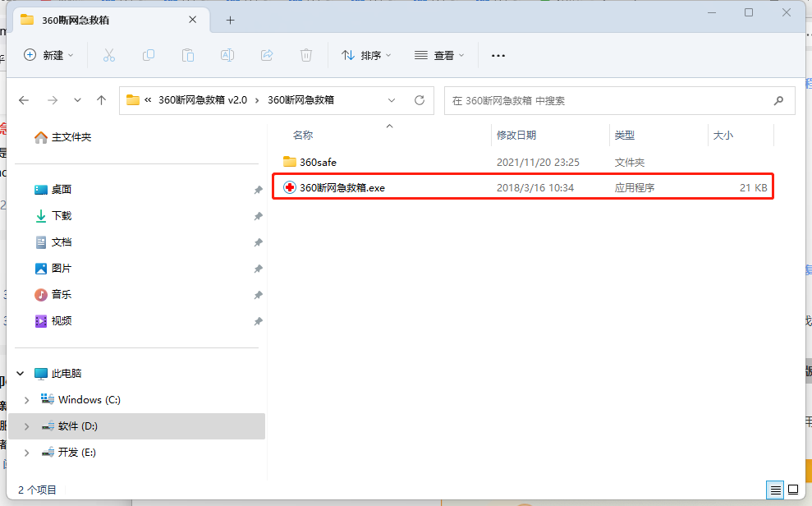Viewport: 812px width, 506px height.
Task: Click date 2021/11/20 23:25
Action: [x=538, y=162]
